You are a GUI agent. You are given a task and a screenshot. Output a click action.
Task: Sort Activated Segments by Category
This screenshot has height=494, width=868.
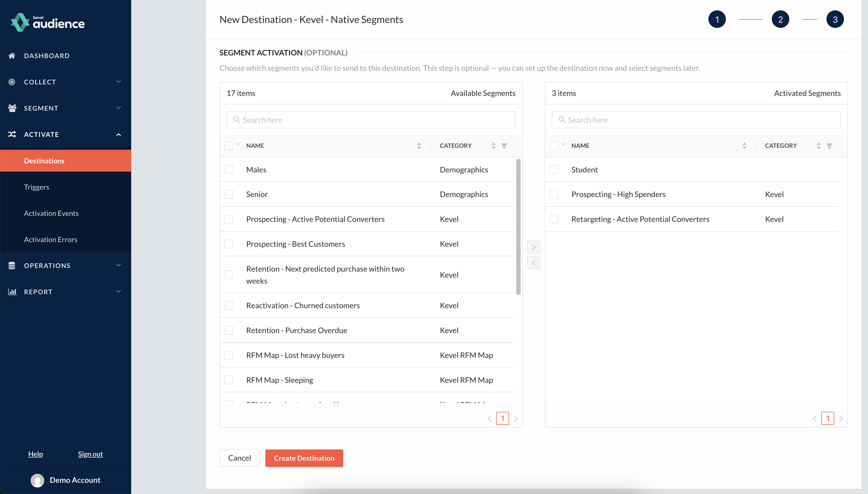point(819,146)
